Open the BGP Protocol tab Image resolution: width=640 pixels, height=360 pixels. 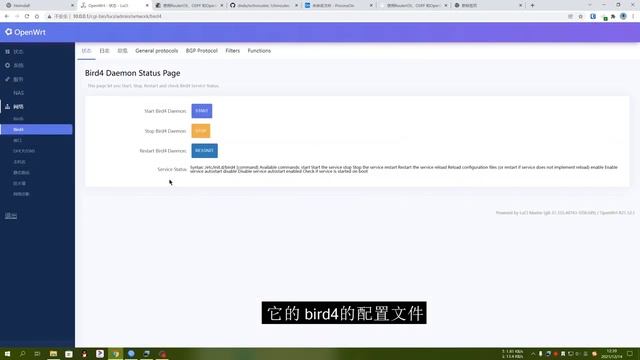point(202,51)
